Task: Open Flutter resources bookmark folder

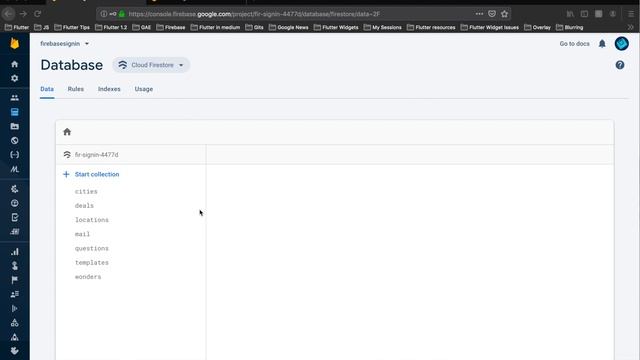Action: click(x=431, y=27)
